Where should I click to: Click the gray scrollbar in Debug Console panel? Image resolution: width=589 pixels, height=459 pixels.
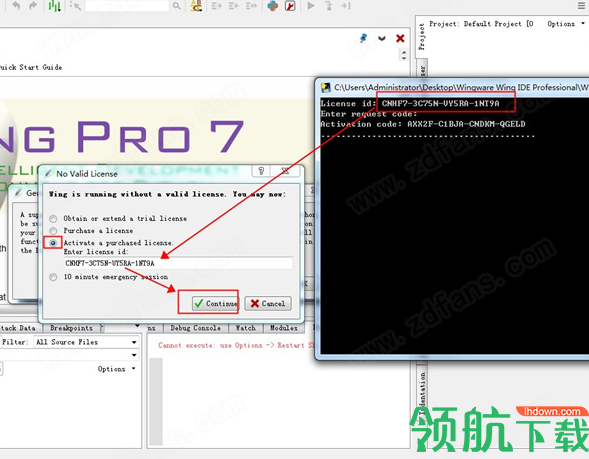point(156,402)
